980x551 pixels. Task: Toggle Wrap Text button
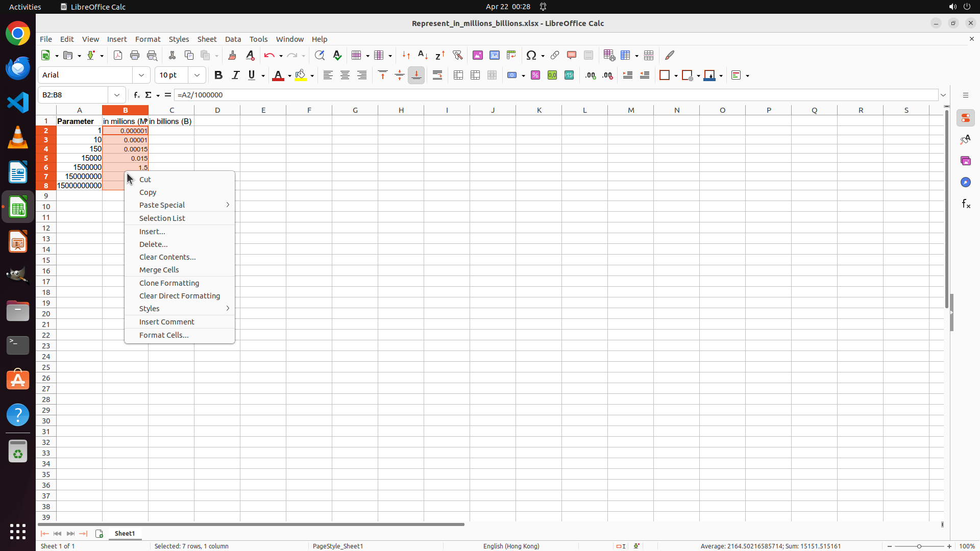click(x=437, y=76)
